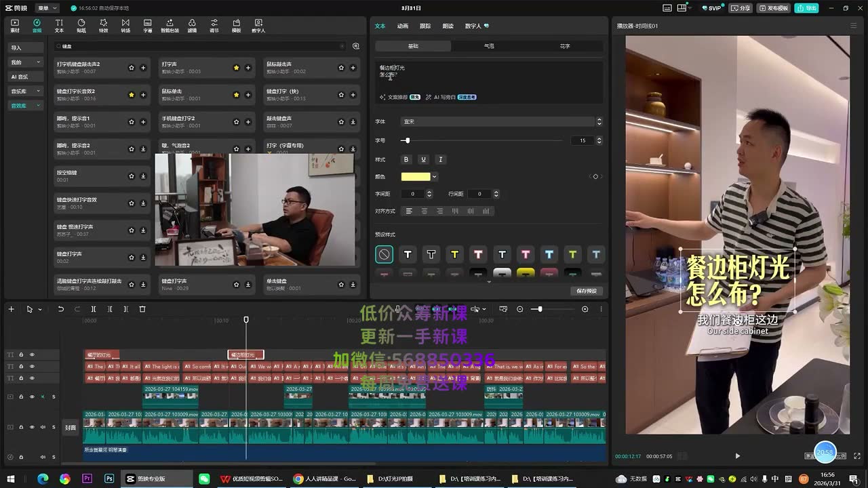Toggle visibility eye of top text track
868x488 pixels.
(31, 354)
